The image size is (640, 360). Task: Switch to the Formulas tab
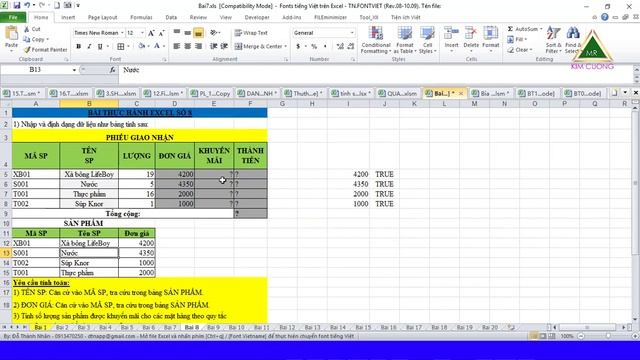141,18
